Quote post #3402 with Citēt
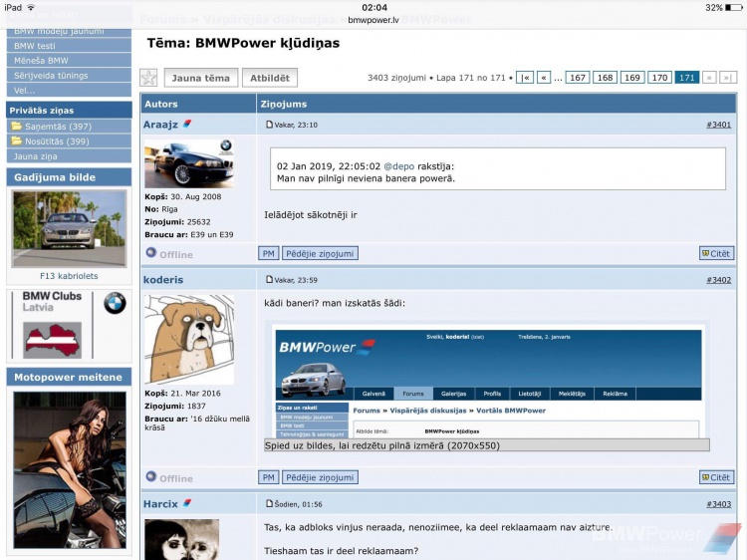This screenshot has width=747, height=560. [x=716, y=477]
